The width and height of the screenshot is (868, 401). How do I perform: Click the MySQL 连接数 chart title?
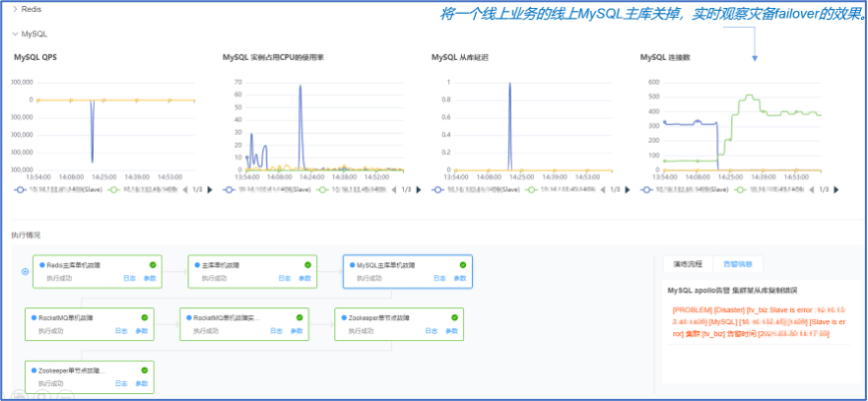(664, 57)
